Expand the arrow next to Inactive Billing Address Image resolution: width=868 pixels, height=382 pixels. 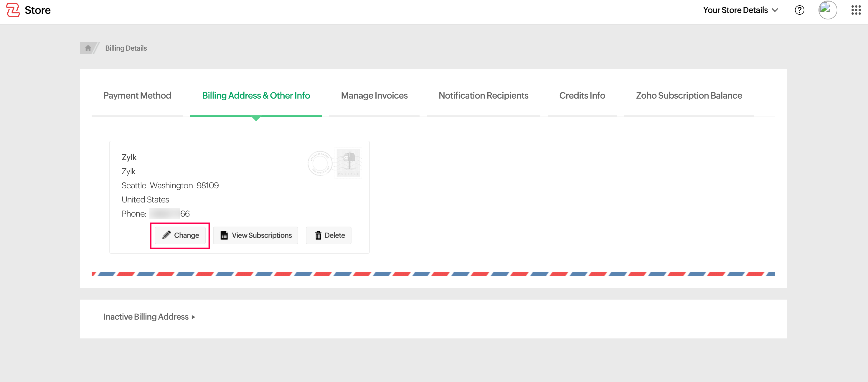pos(193,317)
